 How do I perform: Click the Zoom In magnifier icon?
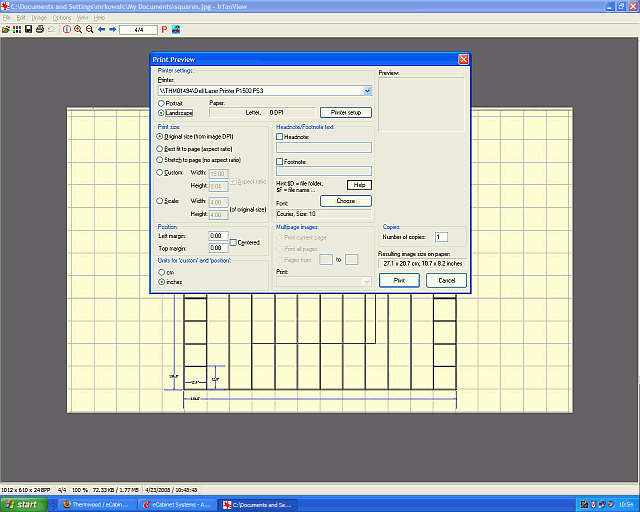point(78,29)
